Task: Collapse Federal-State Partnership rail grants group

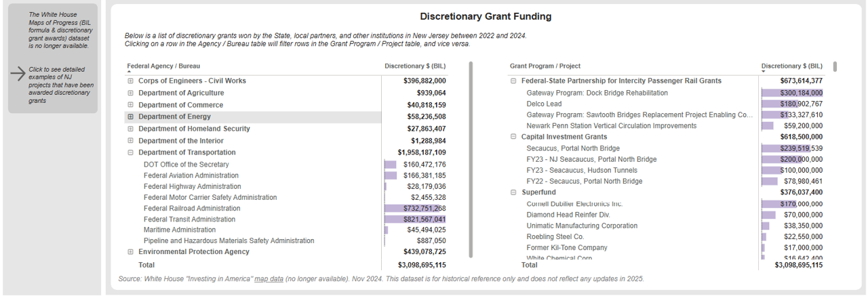Action: [x=513, y=81]
